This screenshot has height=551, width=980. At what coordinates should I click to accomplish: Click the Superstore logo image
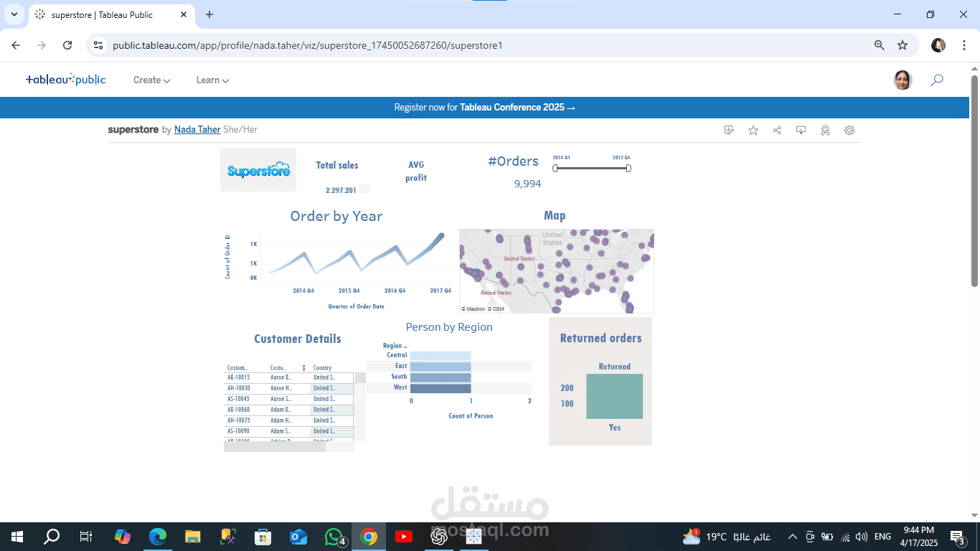pos(258,170)
